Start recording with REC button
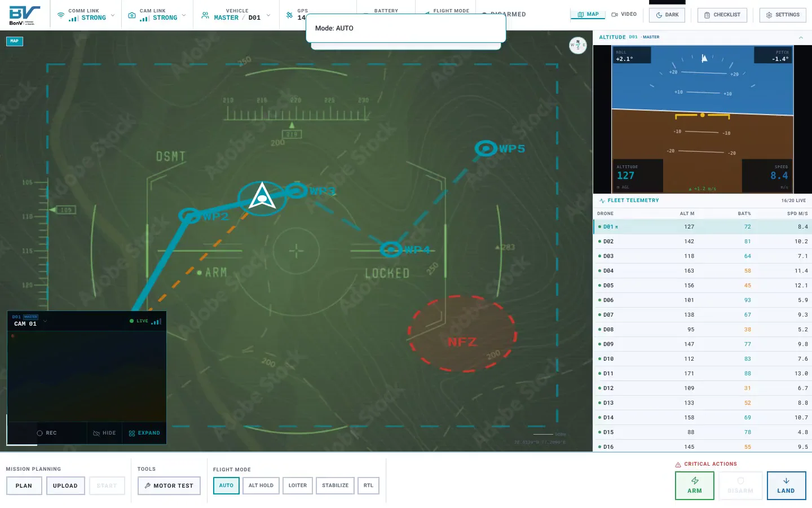This screenshot has height=508, width=812. click(x=47, y=433)
